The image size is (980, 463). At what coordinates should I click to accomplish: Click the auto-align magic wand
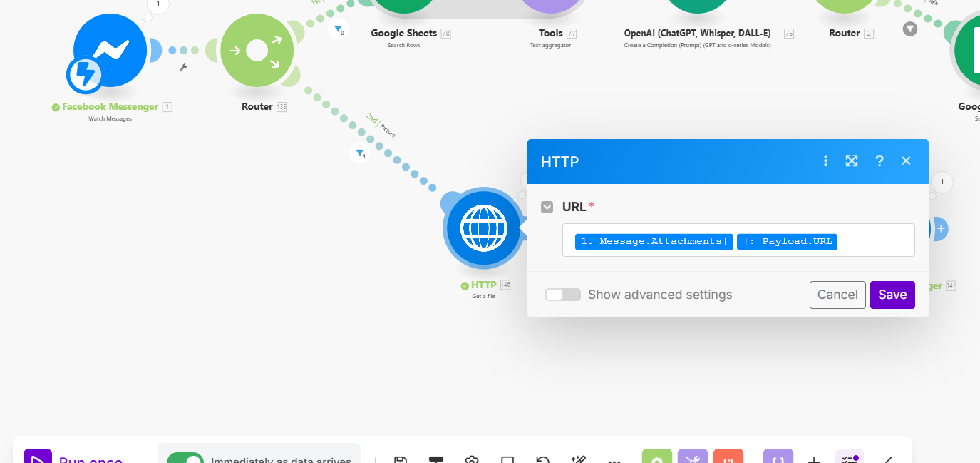click(578, 459)
